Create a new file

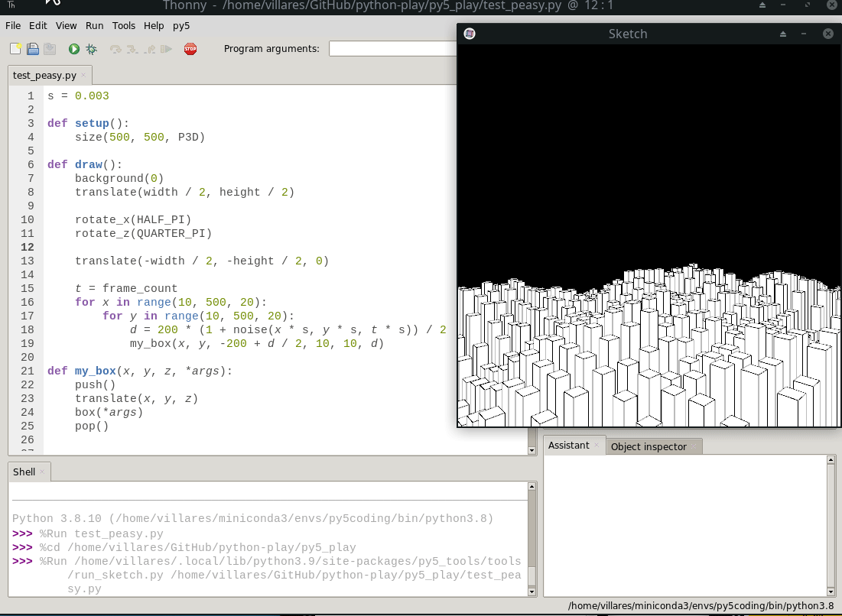tap(16, 48)
